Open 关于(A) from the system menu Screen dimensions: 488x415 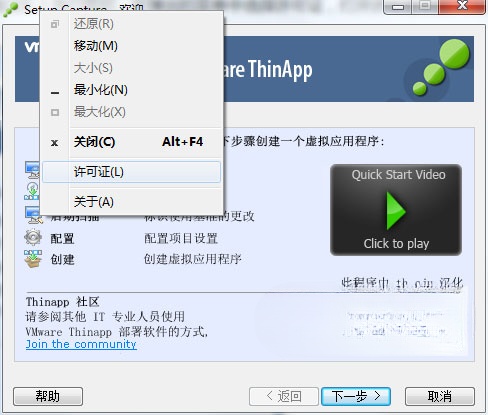[131, 202]
